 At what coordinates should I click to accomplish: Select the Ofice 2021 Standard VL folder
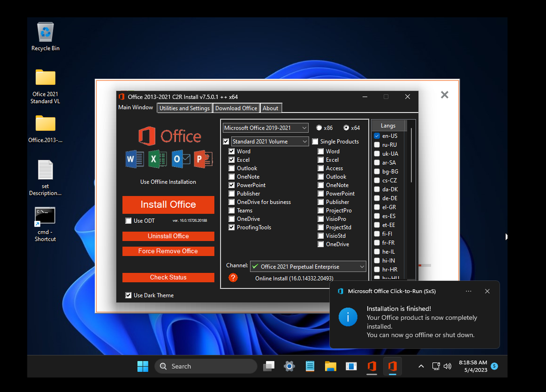pos(45,86)
